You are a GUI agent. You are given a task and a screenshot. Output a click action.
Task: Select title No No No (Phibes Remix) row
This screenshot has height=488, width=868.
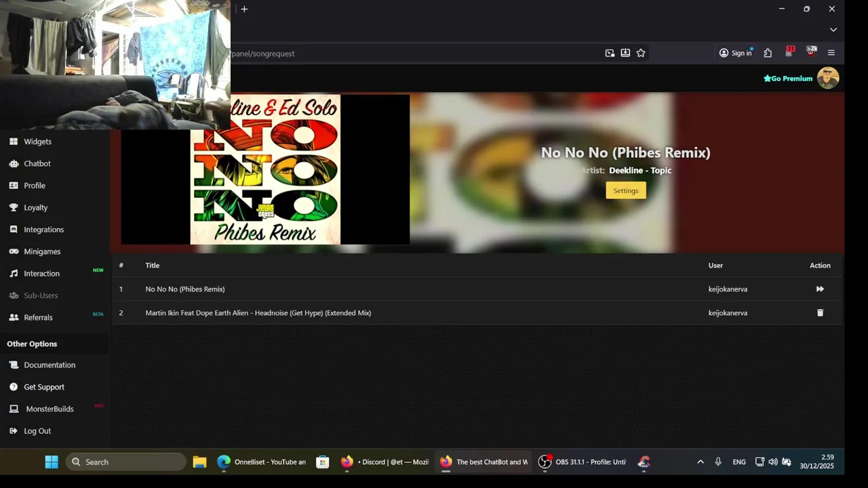[x=185, y=289]
